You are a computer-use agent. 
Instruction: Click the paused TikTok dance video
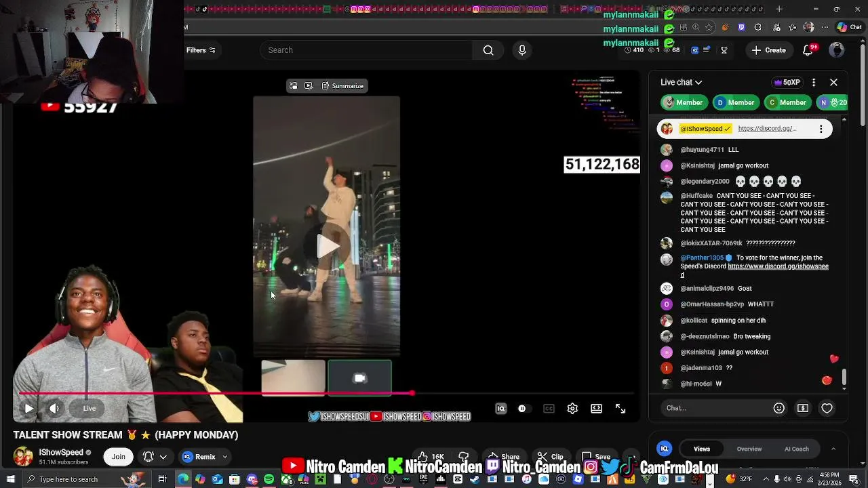[327, 226]
